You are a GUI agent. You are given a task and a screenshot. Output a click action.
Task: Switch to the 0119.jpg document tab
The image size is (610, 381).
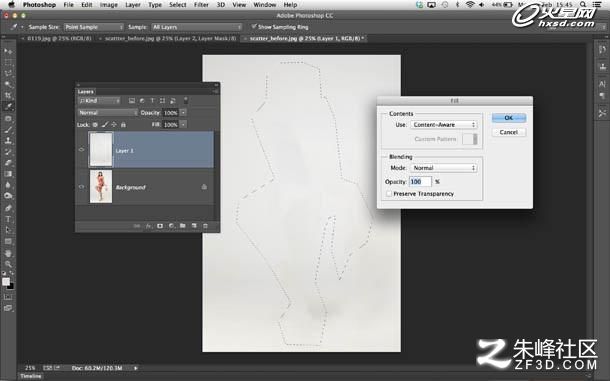(59, 39)
